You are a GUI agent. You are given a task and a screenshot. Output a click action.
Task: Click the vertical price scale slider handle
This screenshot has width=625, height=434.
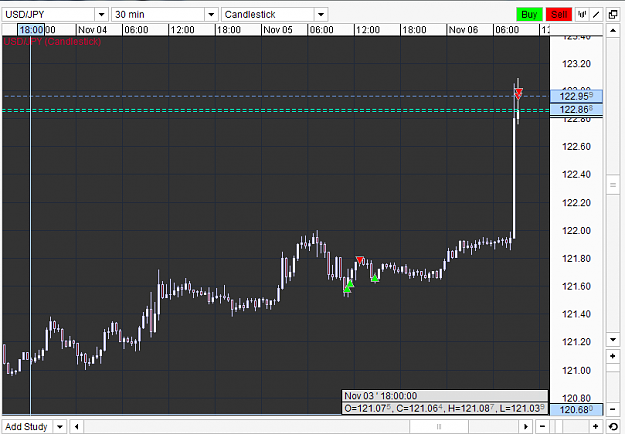613,185
